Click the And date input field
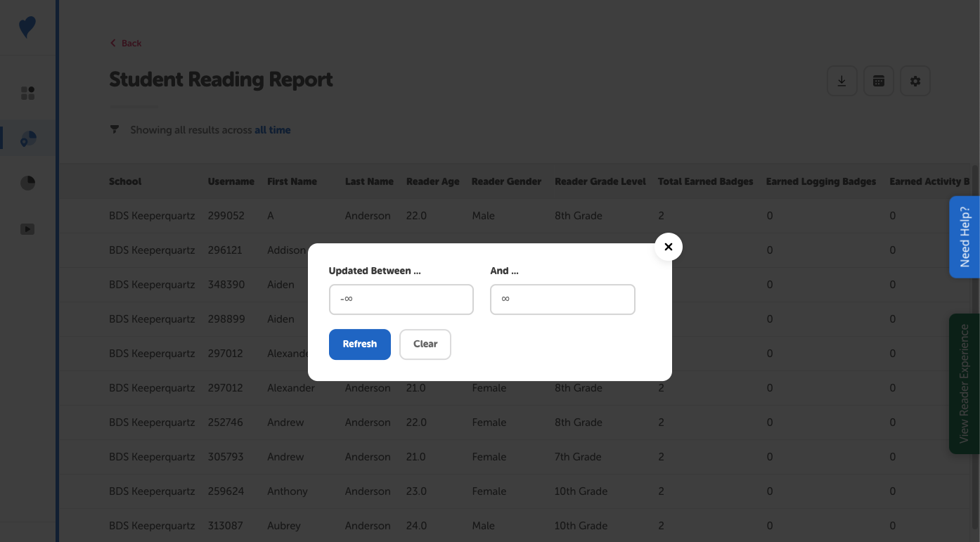The width and height of the screenshot is (980, 542). 562,299
